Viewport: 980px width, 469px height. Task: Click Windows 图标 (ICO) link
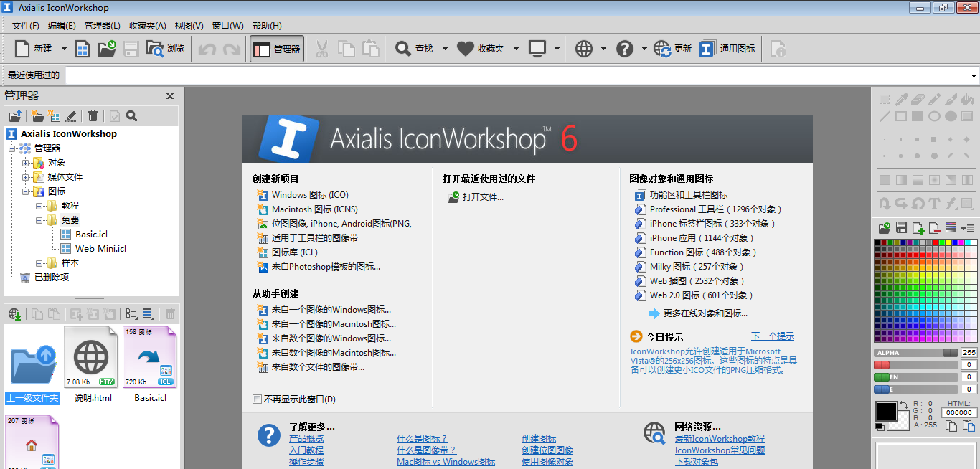(310, 195)
